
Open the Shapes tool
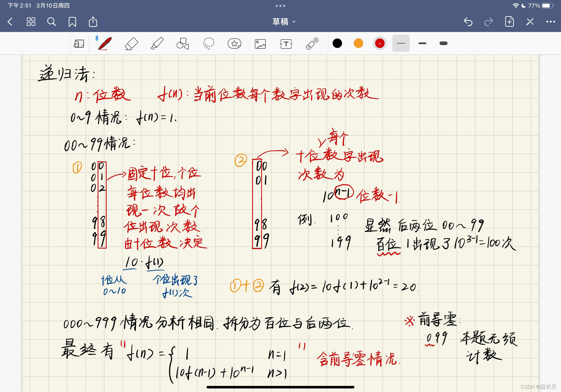pos(183,43)
